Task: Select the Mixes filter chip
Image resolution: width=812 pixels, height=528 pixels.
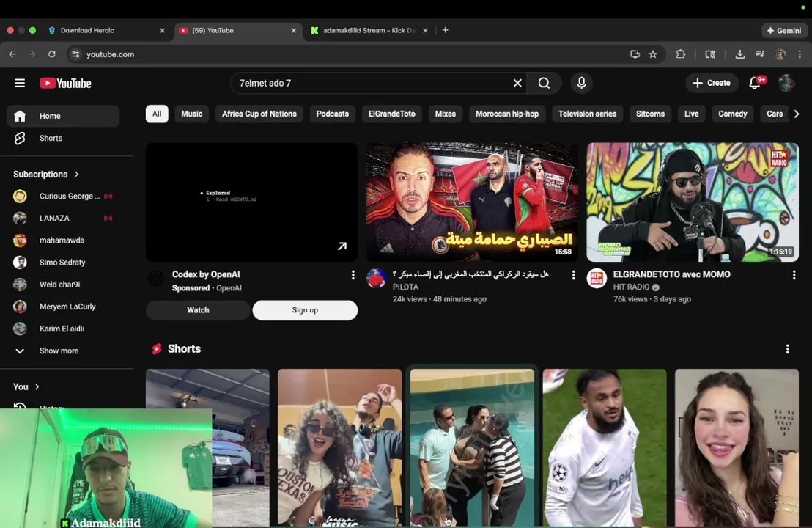Action: (x=446, y=114)
